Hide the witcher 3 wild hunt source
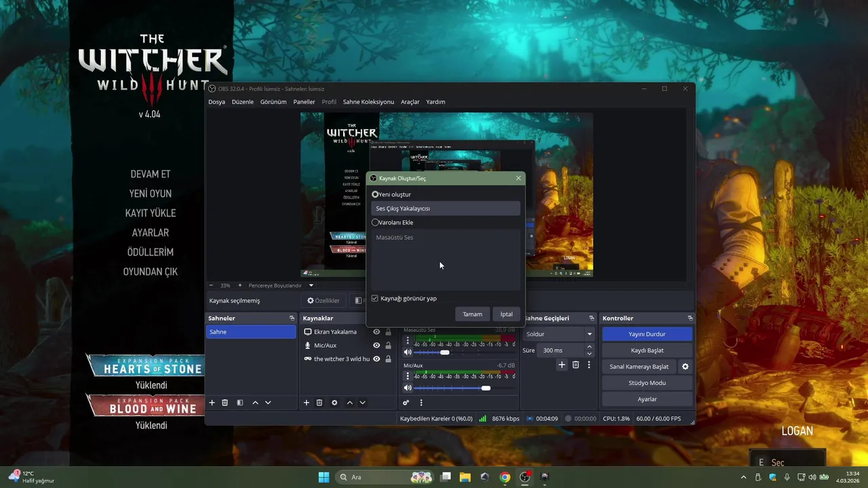 pyautogui.click(x=376, y=359)
